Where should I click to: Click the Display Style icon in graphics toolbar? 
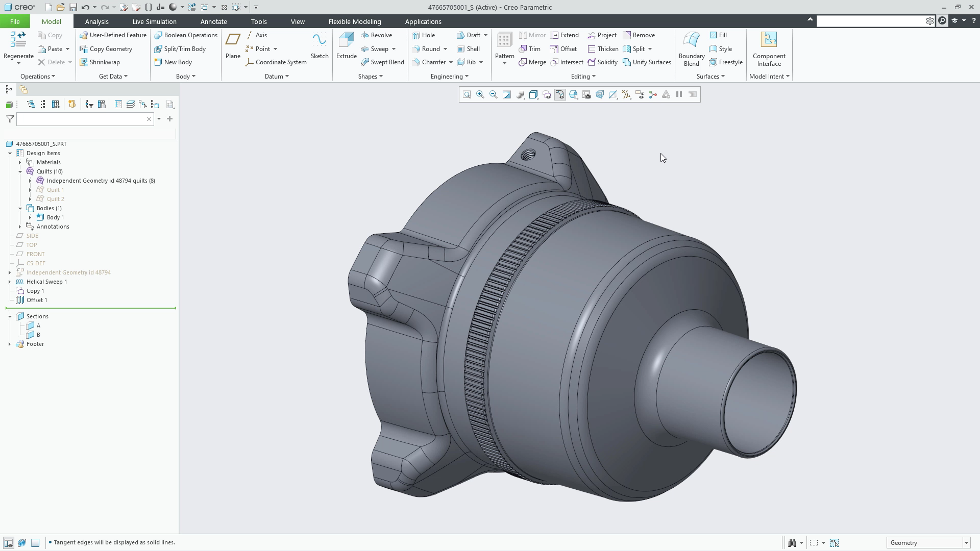point(534,94)
